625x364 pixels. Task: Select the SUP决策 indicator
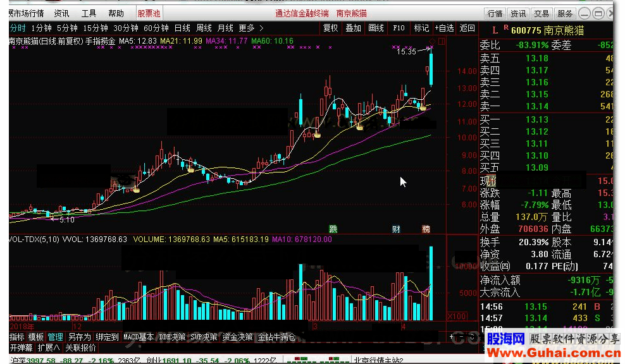pyautogui.click(x=204, y=337)
